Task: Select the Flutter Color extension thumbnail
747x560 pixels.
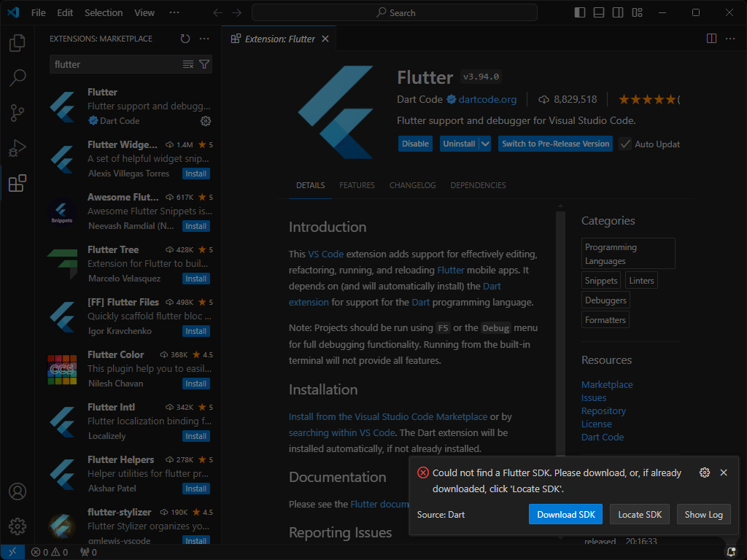Action: pos(62,369)
